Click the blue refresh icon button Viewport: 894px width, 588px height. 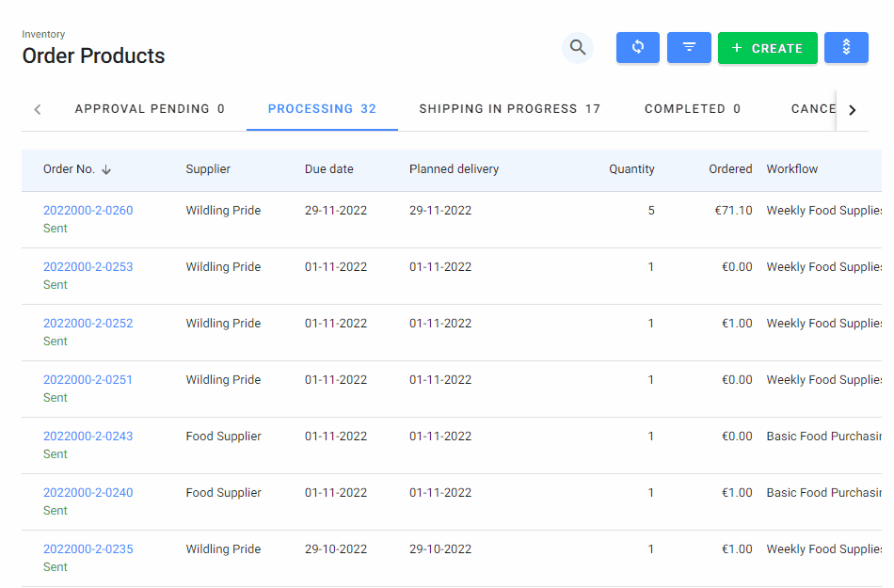point(638,48)
